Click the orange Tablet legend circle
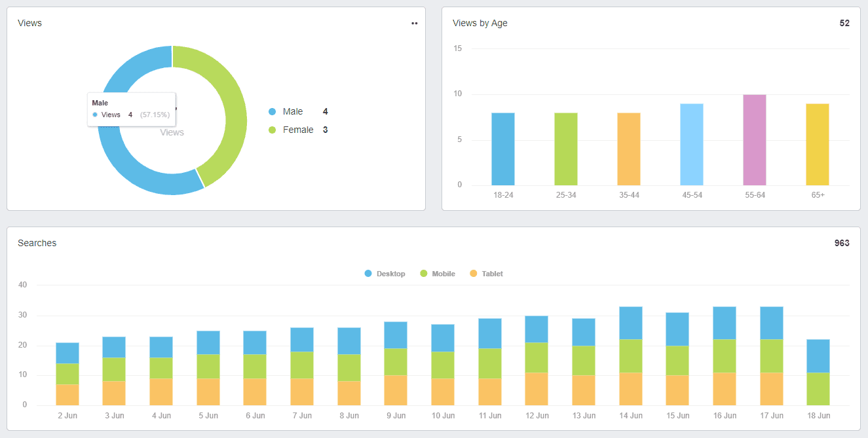The image size is (868, 438). (x=474, y=274)
